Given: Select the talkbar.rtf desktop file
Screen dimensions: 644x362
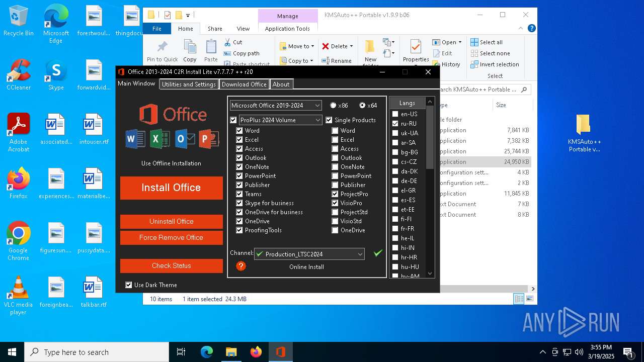Looking at the screenshot, I should 94,292.
